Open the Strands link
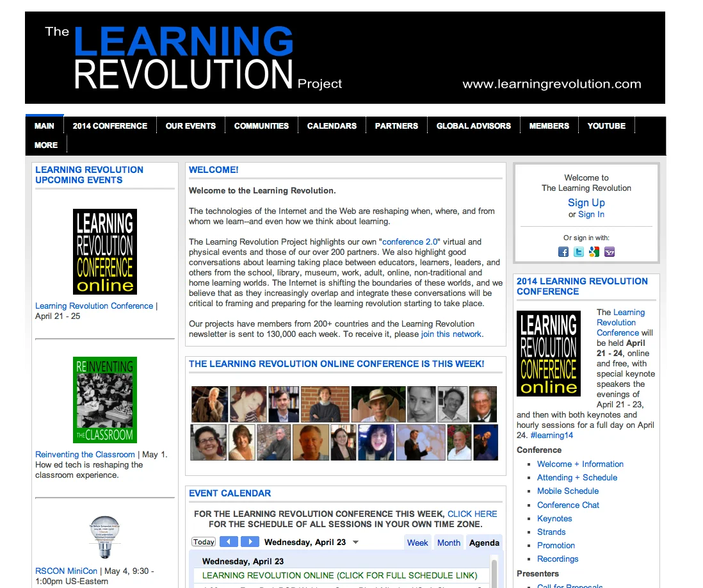This screenshot has height=588, width=703. [551, 532]
